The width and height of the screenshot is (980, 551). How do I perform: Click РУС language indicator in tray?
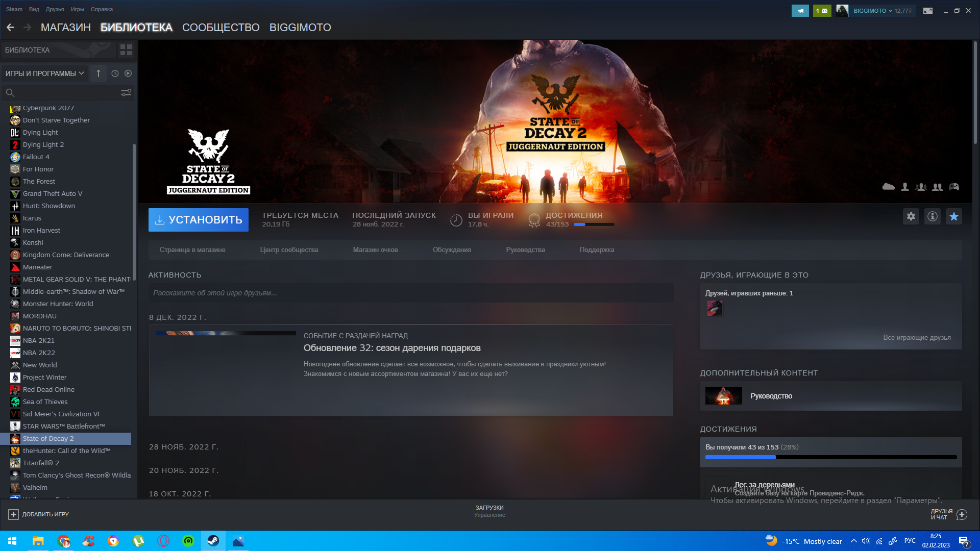(x=910, y=541)
